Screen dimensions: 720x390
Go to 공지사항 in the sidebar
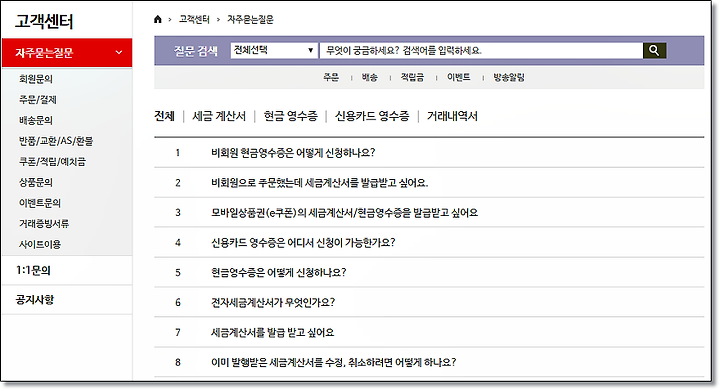point(35,300)
